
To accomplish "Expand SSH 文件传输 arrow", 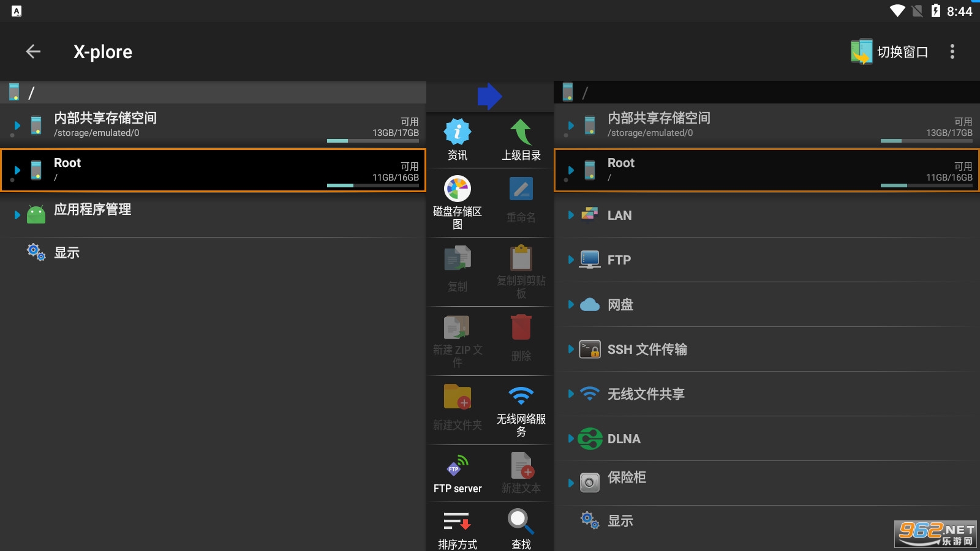I will [x=571, y=349].
